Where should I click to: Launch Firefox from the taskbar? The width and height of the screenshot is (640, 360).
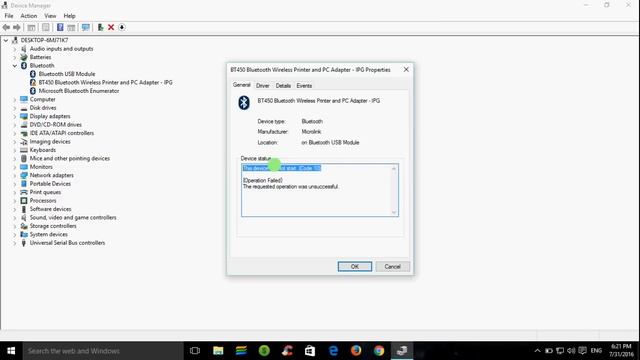tap(356, 351)
